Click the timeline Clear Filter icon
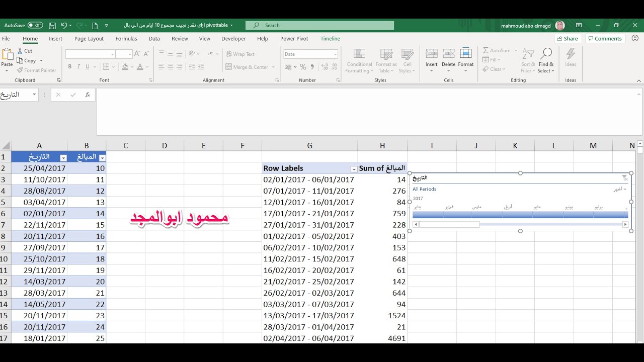The height and width of the screenshot is (362, 644). (x=625, y=178)
